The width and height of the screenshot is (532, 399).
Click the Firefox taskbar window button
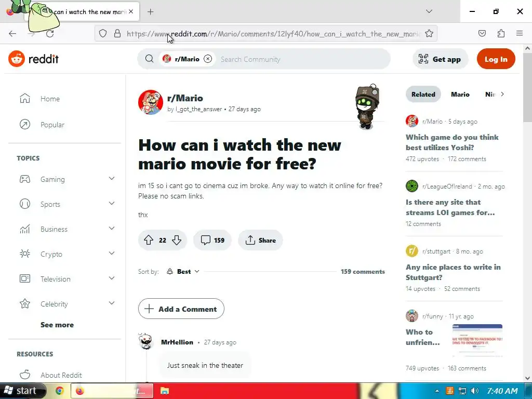pos(112,391)
